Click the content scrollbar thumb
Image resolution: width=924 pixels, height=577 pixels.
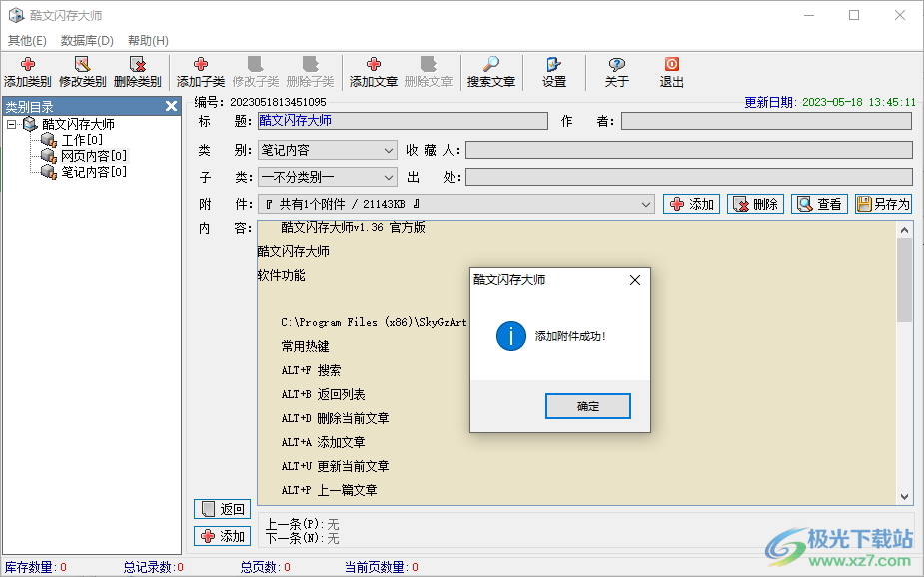click(905, 281)
